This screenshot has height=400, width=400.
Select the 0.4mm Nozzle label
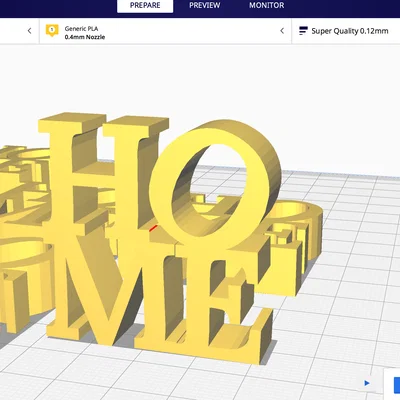tap(85, 37)
